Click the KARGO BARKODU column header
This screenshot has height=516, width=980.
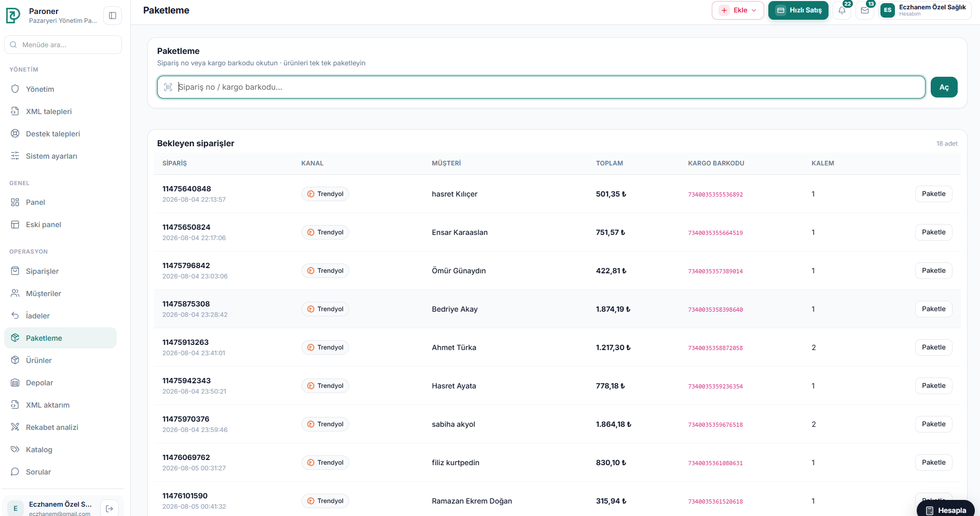[716, 163]
